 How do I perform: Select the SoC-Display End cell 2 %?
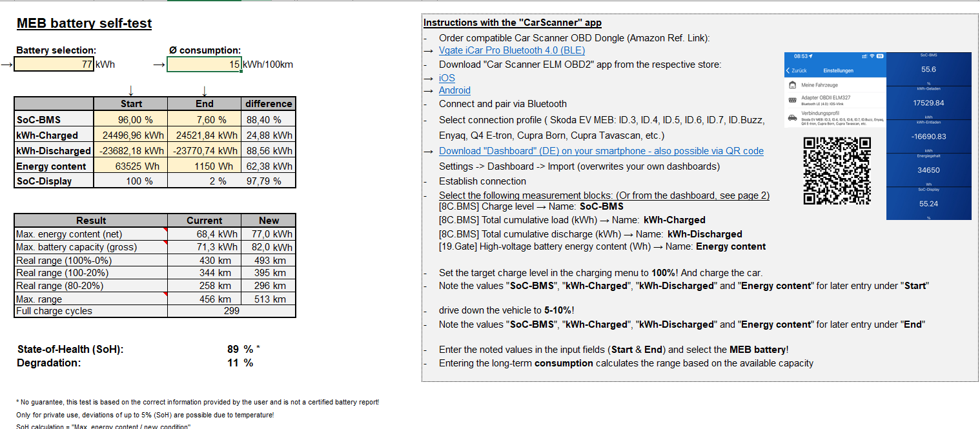(x=204, y=181)
